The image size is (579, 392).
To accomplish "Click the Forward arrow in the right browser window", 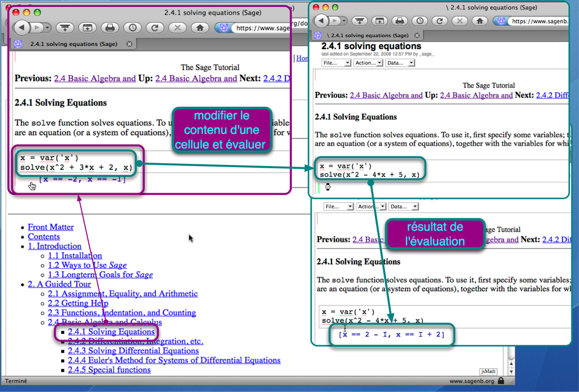I will click(335, 21).
